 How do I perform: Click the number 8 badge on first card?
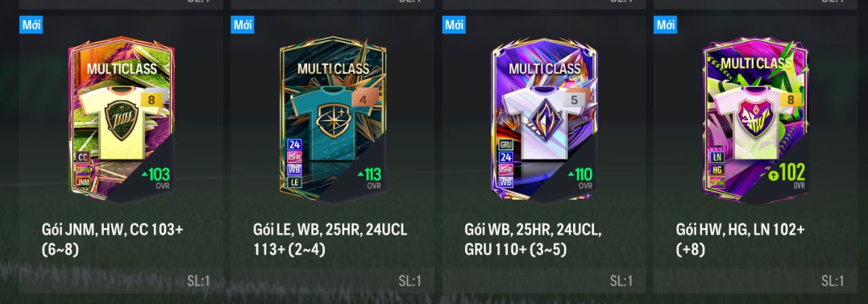point(152,100)
